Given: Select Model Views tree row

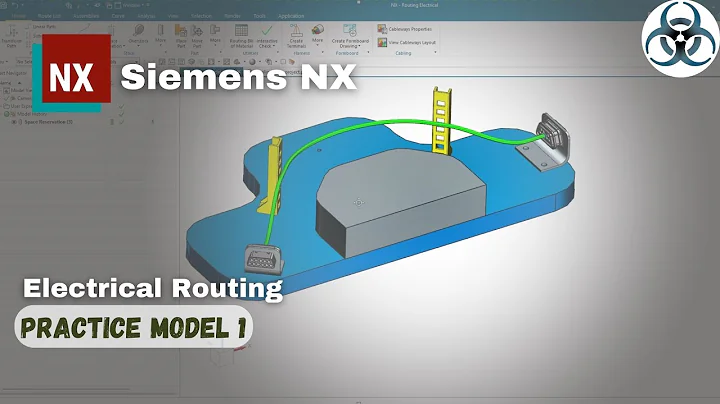Looking at the screenshot, I should click(x=21, y=90).
